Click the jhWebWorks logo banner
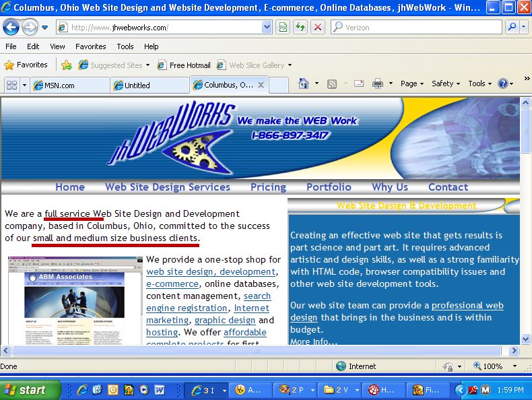The width and height of the screenshot is (532, 400). click(x=171, y=137)
